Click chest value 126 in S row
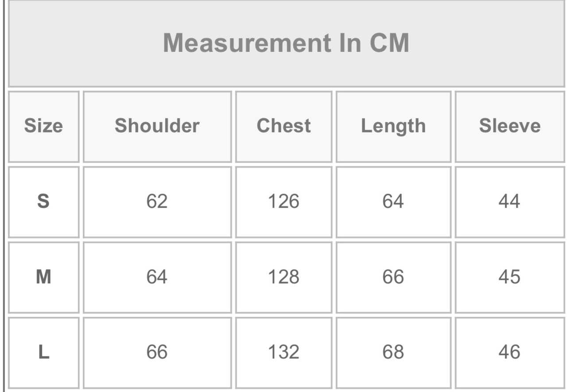The image size is (567, 392). 283,202
